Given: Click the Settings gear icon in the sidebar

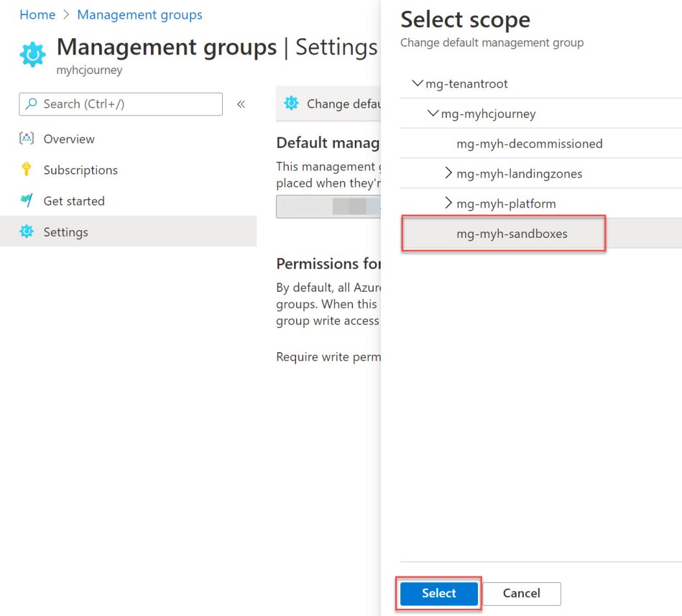Looking at the screenshot, I should (x=27, y=231).
